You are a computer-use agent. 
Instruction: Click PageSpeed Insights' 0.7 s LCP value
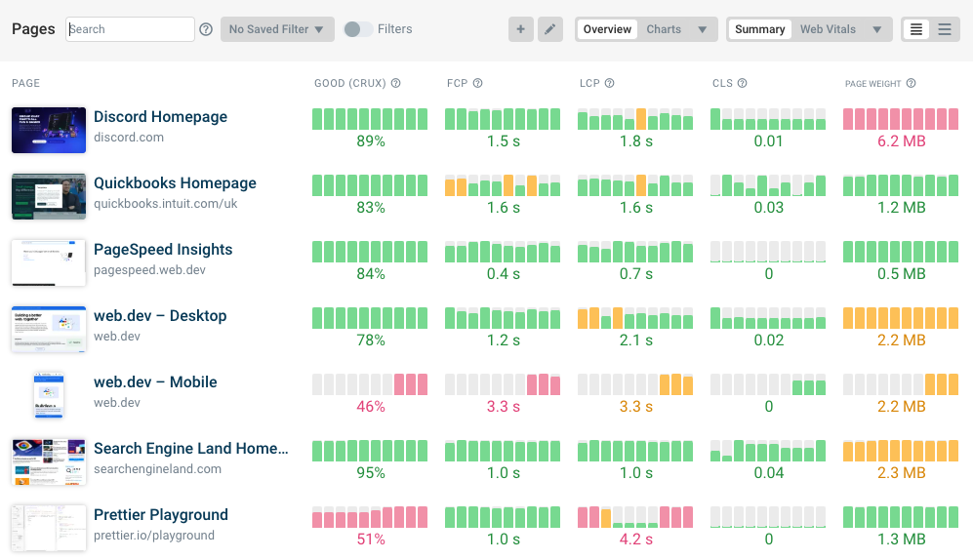point(636,274)
